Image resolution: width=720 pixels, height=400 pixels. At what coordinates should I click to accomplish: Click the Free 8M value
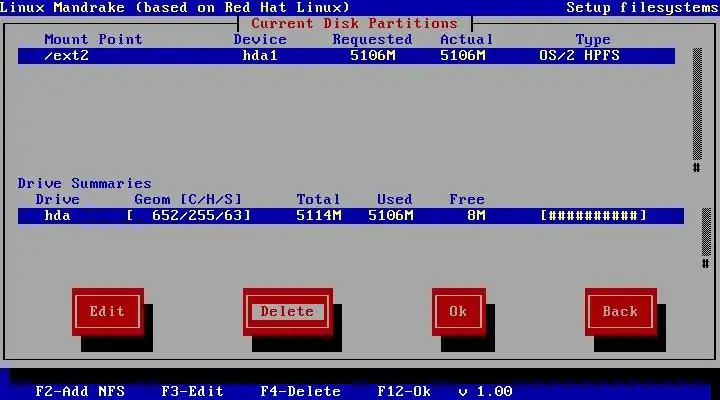[476, 216]
